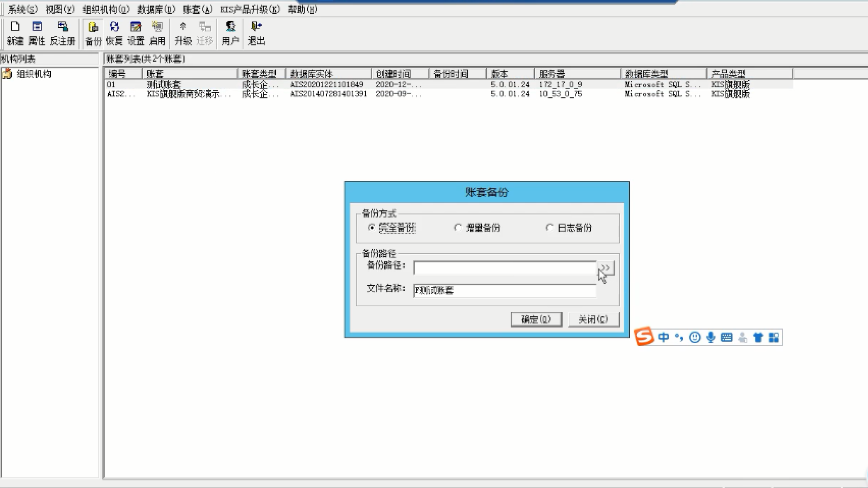Choose 日志备份 log backup radio option
868x488 pixels.
click(x=549, y=228)
